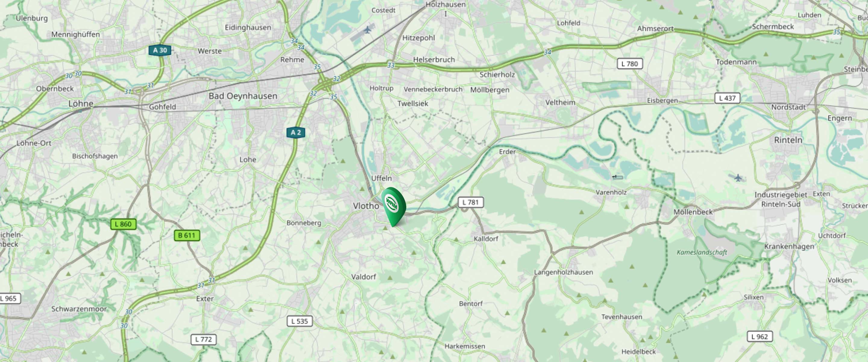Click the L 437 road sign
This screenshot has height=362, width=868.
coord(728,98)
